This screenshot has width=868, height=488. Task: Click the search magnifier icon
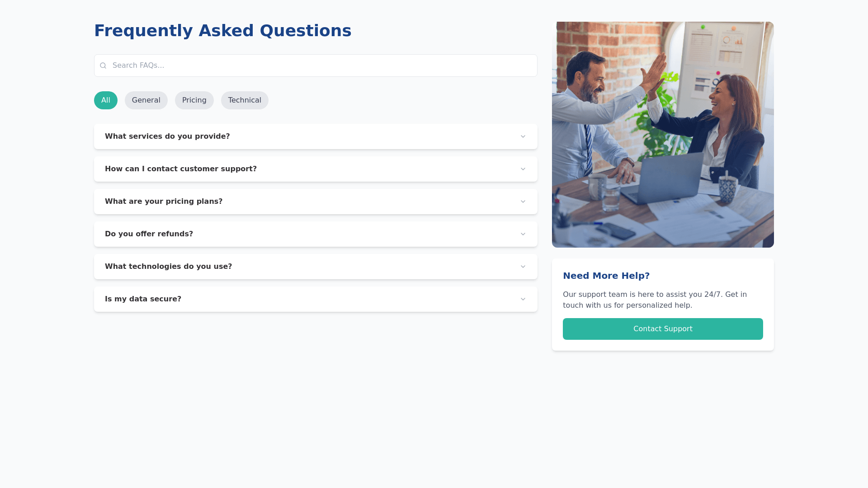(x=103, y=66)
